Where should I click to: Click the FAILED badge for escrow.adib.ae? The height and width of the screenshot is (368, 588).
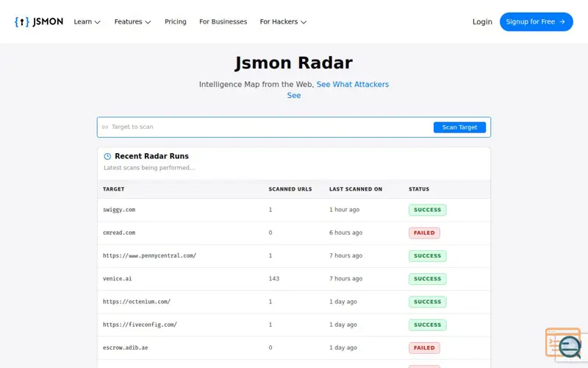[424, 347]
